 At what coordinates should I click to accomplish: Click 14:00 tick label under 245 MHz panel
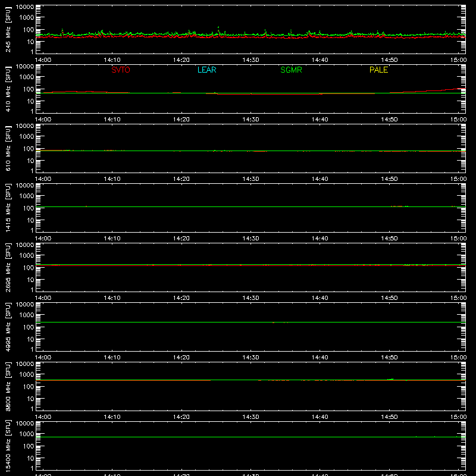coord(43,60)
